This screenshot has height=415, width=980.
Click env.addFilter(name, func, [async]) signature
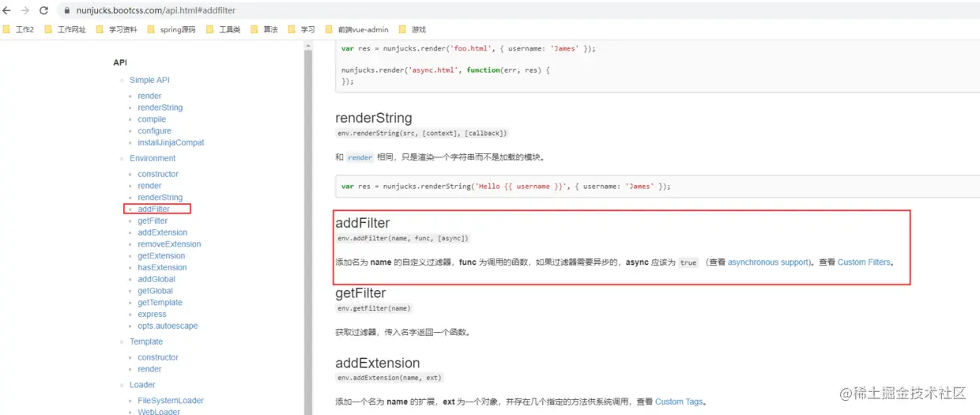pos(403,238)
